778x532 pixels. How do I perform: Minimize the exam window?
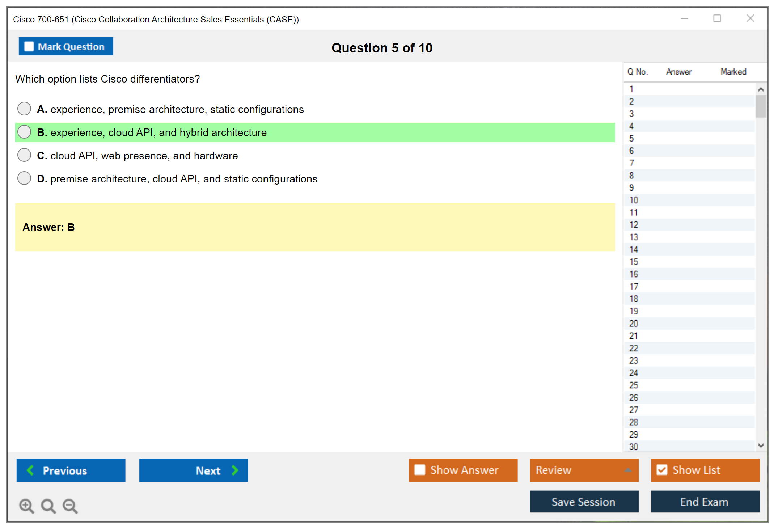click(x=684, y=18)
